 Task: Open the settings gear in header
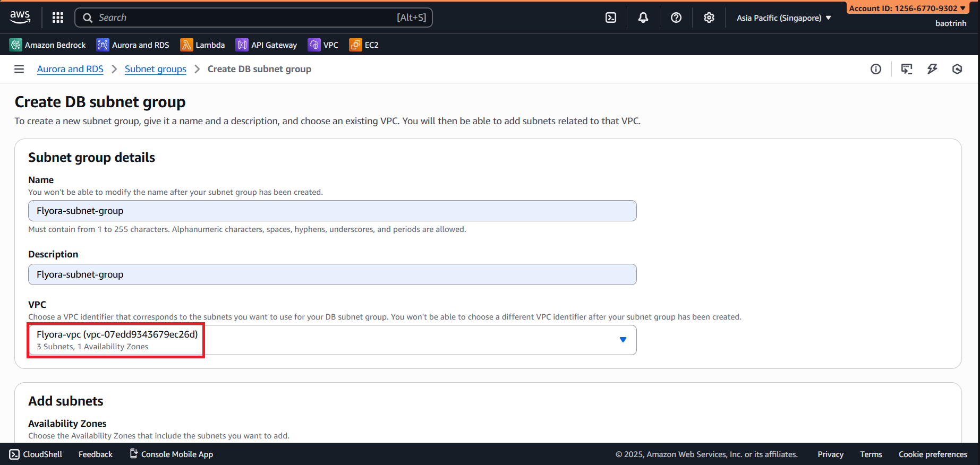click(709, 18)
